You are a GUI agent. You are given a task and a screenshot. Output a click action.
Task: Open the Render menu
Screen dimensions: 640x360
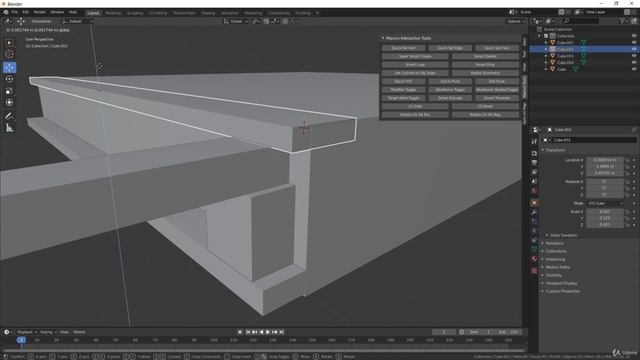40,12
